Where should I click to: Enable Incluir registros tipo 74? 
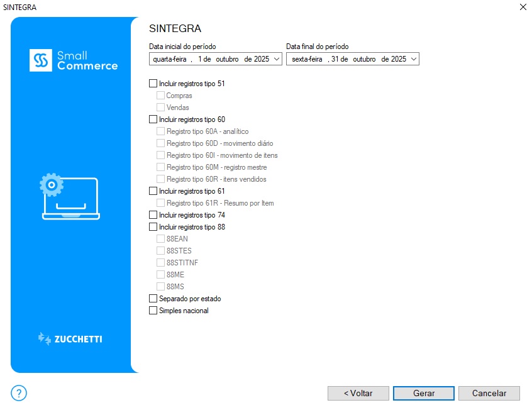153,215
